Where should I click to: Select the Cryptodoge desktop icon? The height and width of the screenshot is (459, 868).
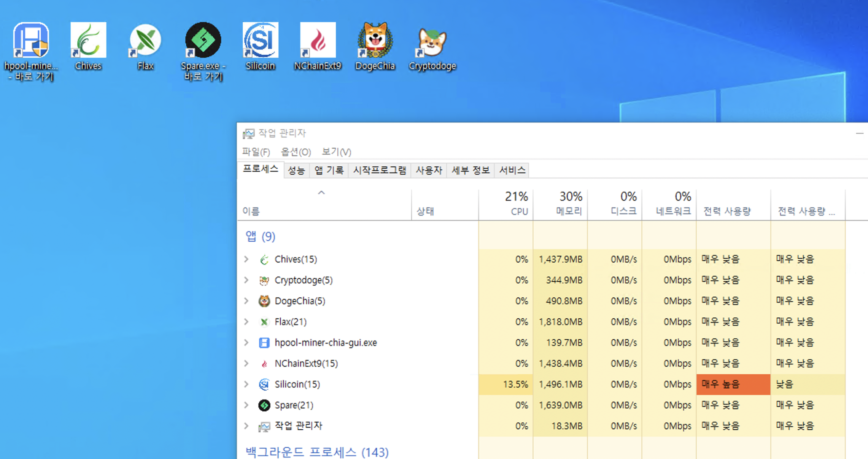tap(432, 43)
